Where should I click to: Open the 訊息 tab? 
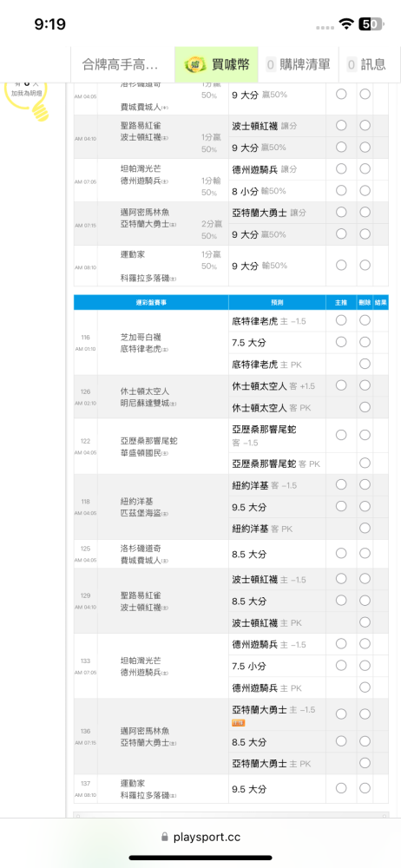[366, 65]
